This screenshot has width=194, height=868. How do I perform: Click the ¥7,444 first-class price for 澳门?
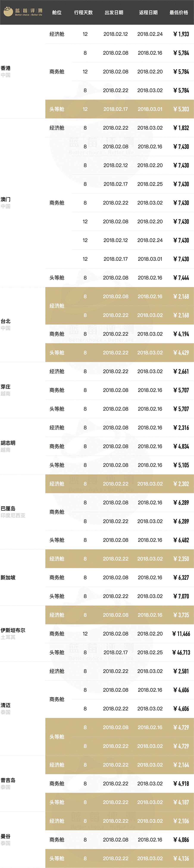(181, 278)
